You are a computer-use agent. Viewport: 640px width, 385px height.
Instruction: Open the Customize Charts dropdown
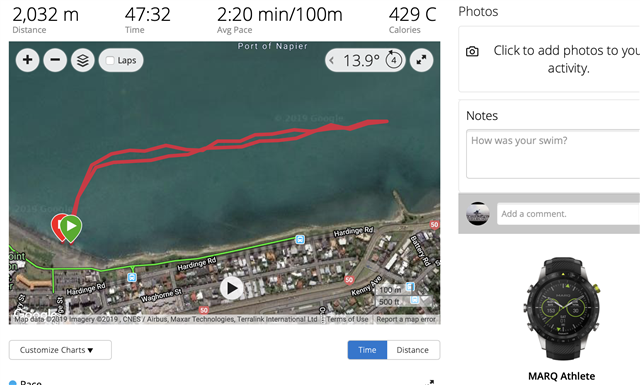point(60,350)
